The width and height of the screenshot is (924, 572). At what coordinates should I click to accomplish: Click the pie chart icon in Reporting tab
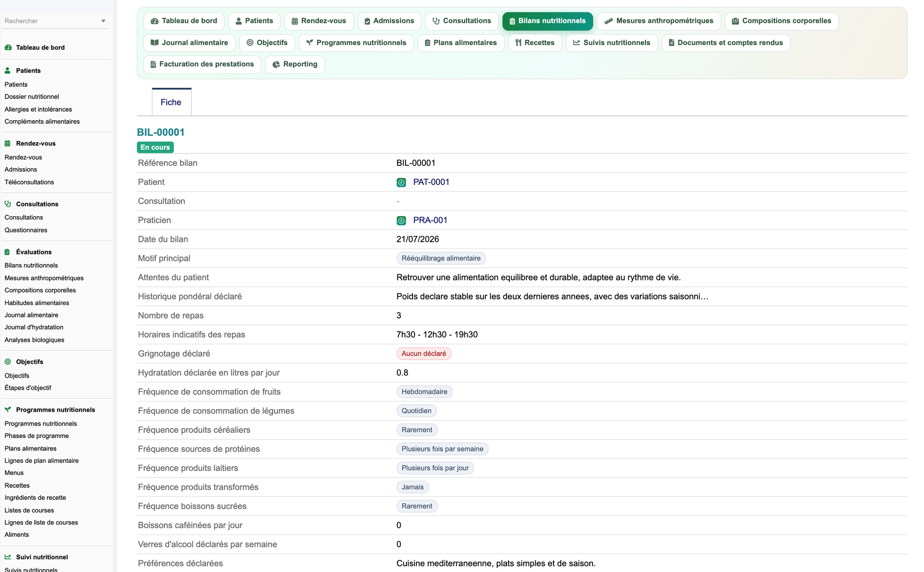tap(276, 64)
